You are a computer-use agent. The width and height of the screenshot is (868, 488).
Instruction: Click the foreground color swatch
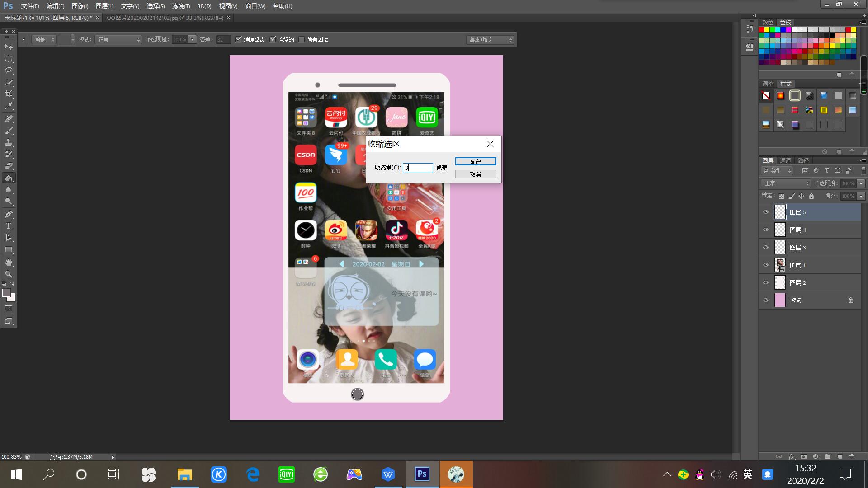point(6,293)
